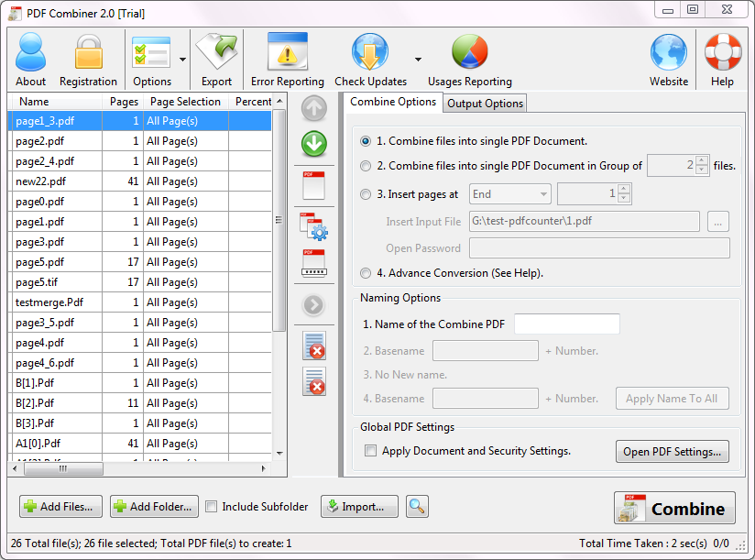Toggle Include Subfolder checkbox
Screen dimensions: 755x560
point(211,507)
